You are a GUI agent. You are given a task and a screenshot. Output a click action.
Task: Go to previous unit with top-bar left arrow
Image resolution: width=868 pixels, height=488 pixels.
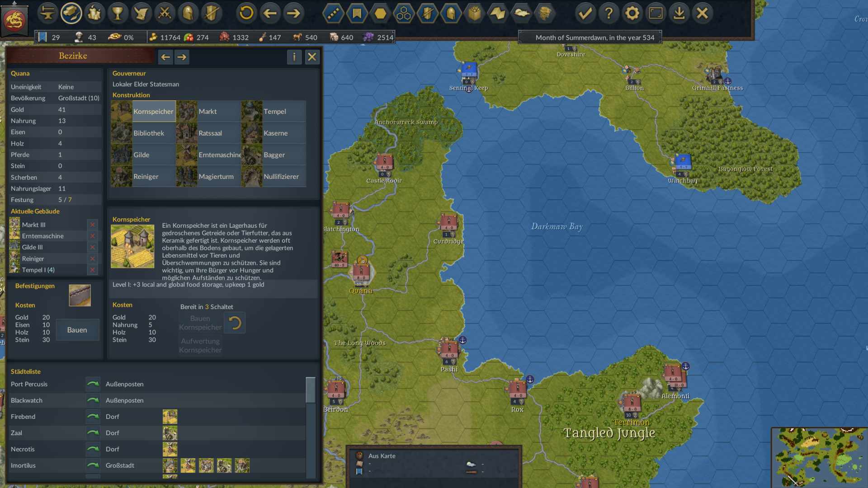(270, 13)
